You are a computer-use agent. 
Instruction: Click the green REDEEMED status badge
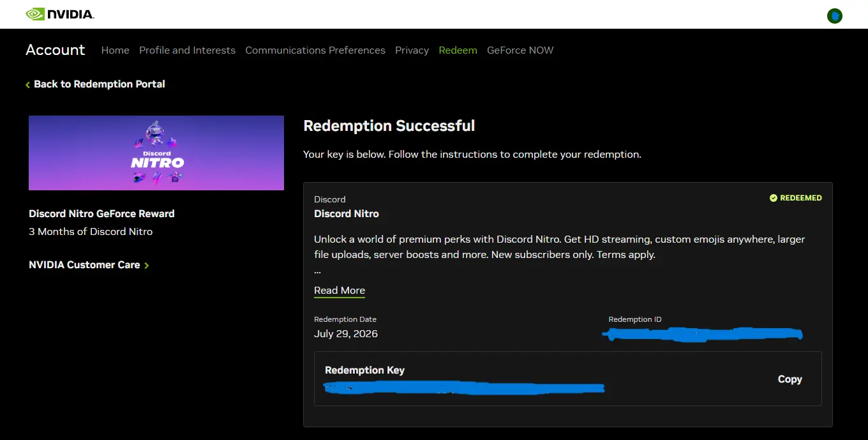[x=795, y=198]
